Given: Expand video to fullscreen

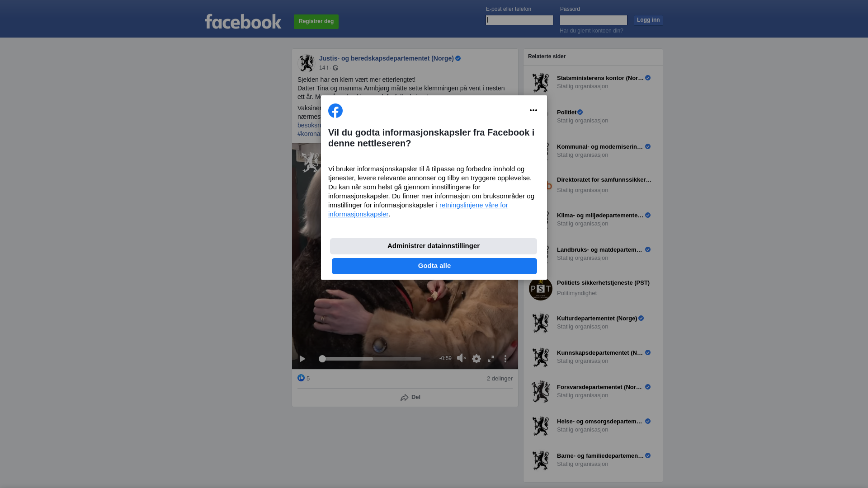Looking at the screenshot, I should [x=491, y=359].
